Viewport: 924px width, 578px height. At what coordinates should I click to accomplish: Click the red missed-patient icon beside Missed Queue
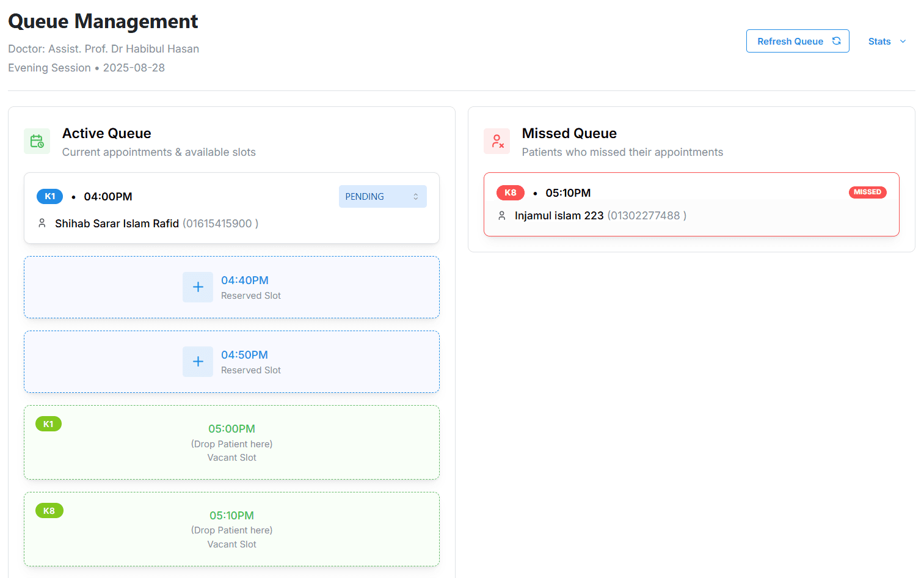pyautogui.click(x=497, y=141)
